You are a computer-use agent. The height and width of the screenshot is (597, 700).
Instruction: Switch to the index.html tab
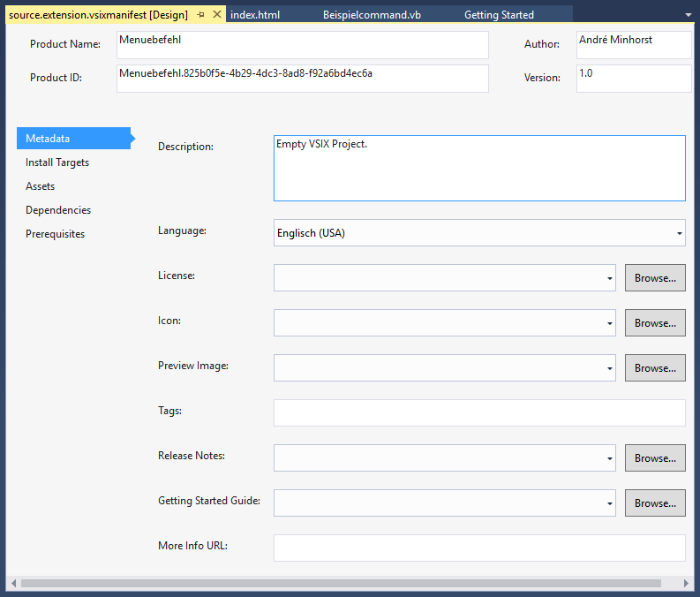point(255,15)
